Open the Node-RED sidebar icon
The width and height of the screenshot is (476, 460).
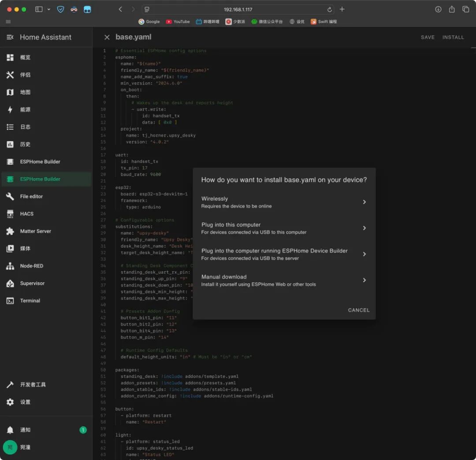[x=10, y=266]
